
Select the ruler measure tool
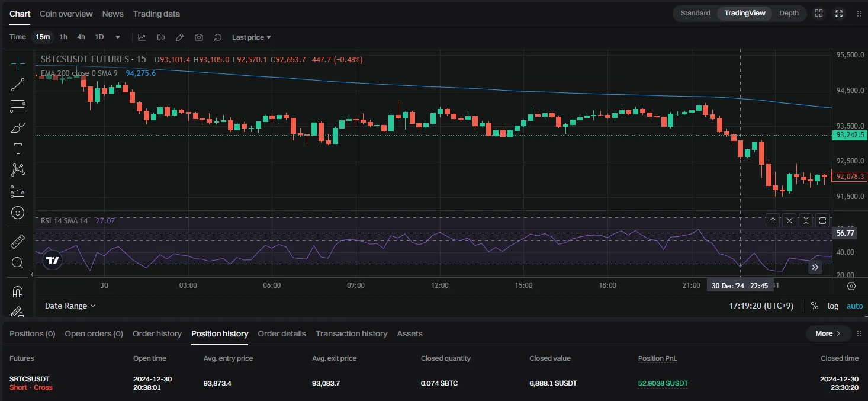tap(18, 241)
